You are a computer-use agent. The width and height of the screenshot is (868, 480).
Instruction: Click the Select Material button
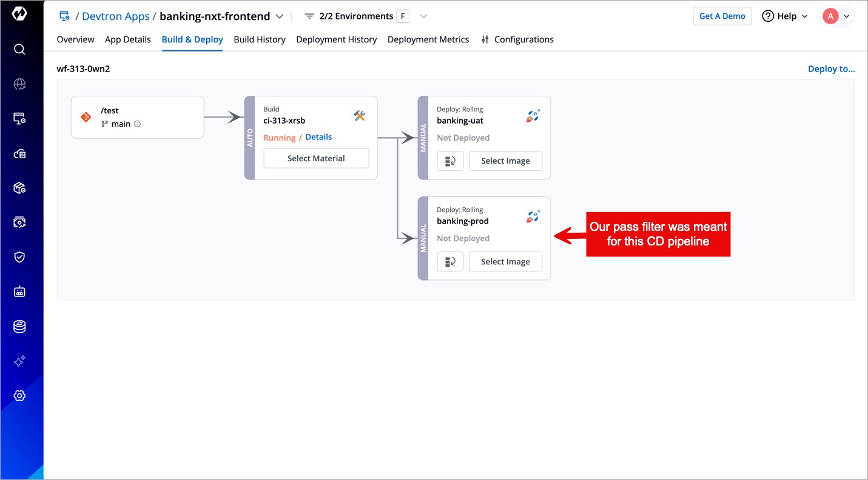pos(316,158)
